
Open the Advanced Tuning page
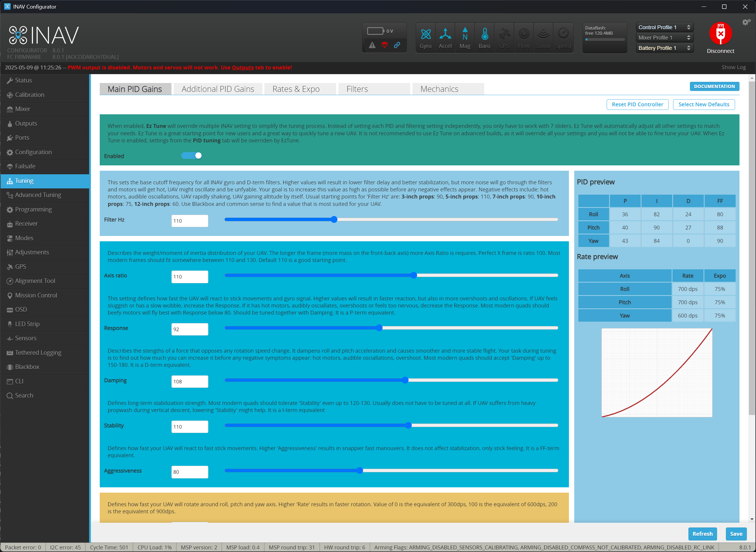click(45, 195)
